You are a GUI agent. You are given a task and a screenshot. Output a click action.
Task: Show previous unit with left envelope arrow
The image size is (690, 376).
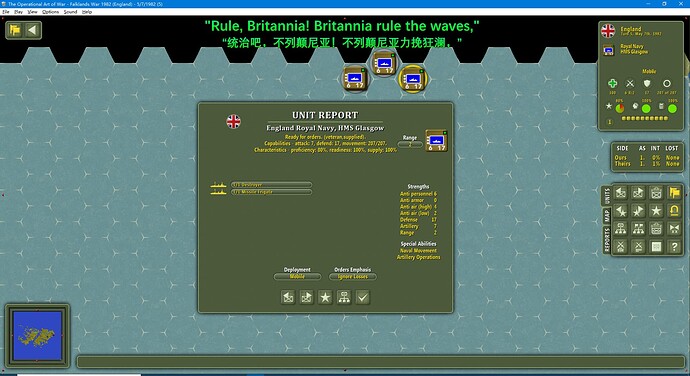coord(288,298)
